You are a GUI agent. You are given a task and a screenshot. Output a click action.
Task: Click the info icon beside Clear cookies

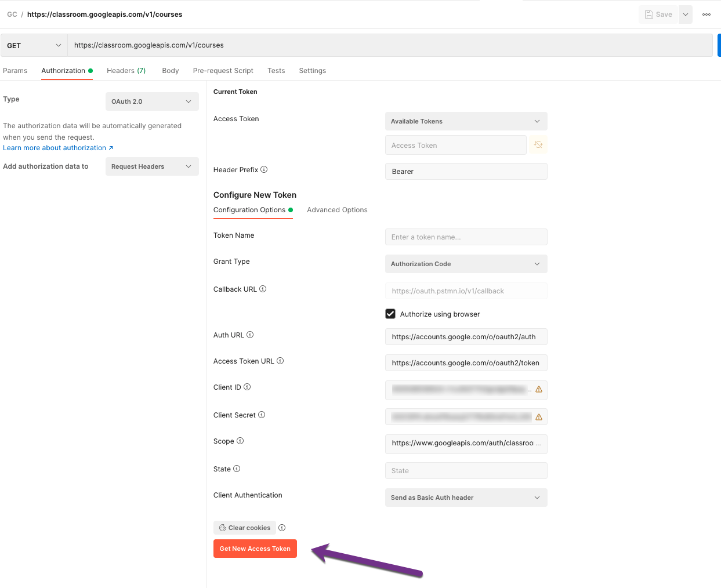tap(282, 528)
